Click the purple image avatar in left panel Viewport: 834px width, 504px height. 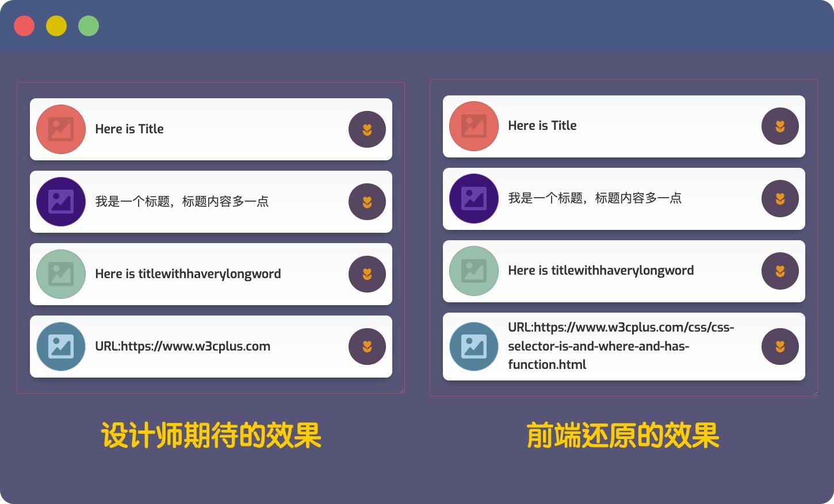pyautogui.click(x=61, y=202)
